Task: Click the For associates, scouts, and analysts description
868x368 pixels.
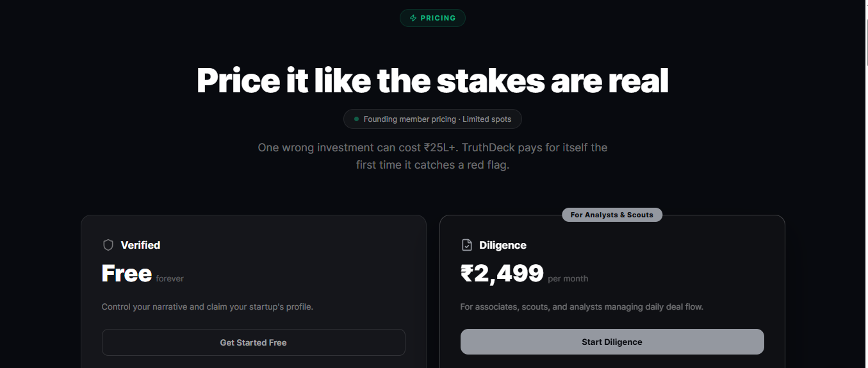Action: (x=582, y=306)
